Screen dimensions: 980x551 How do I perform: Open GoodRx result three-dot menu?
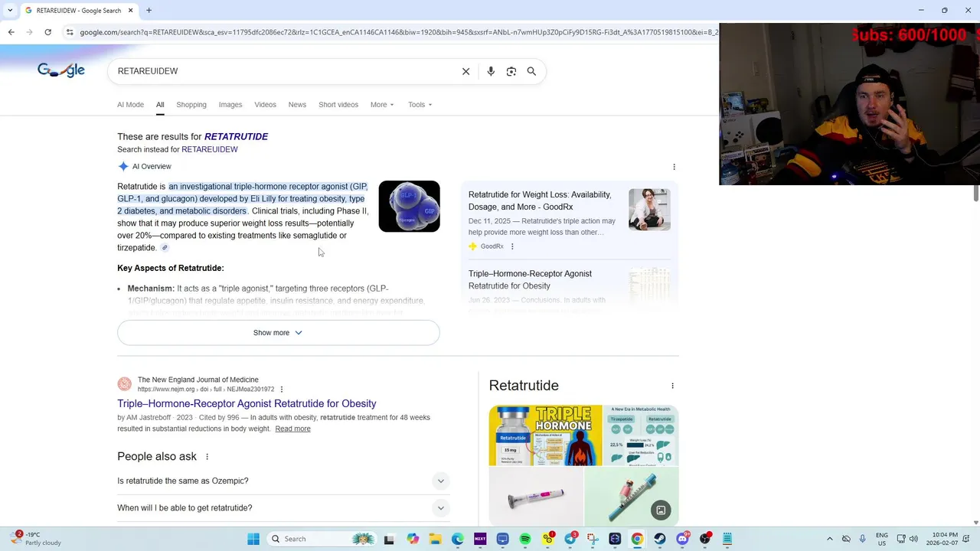coord(512,246)
